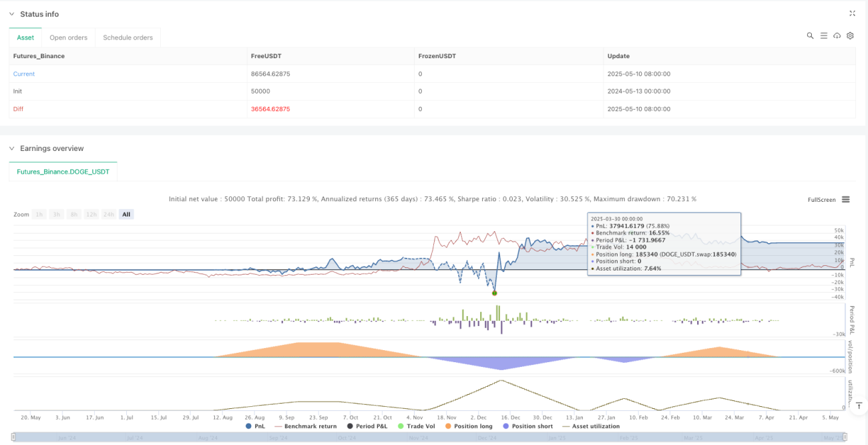Screen dimensions: 868x445
Task: Click the left handle of bottom range navigator
Action: click(15, 438)
